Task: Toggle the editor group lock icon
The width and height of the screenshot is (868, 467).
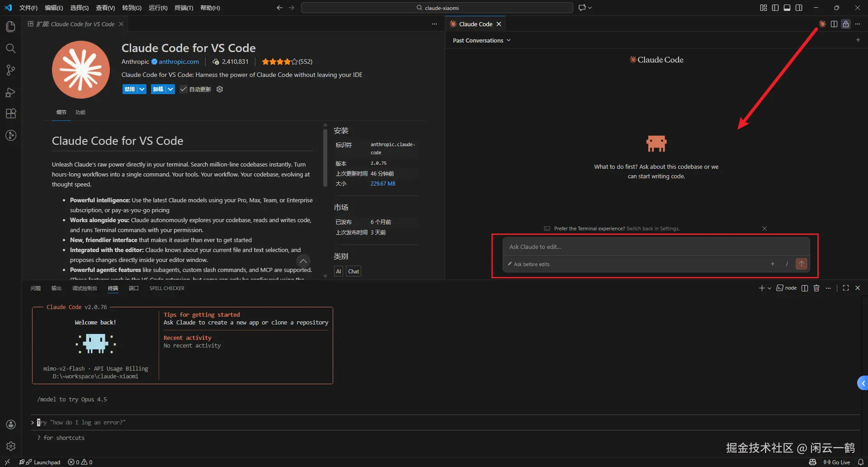Action: click(846, 24)
